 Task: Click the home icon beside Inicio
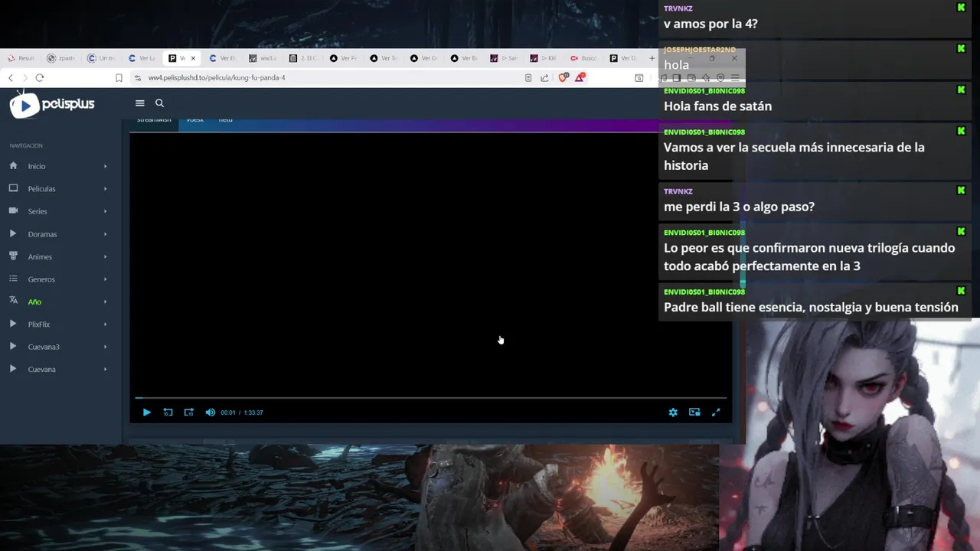click(13, 165)
